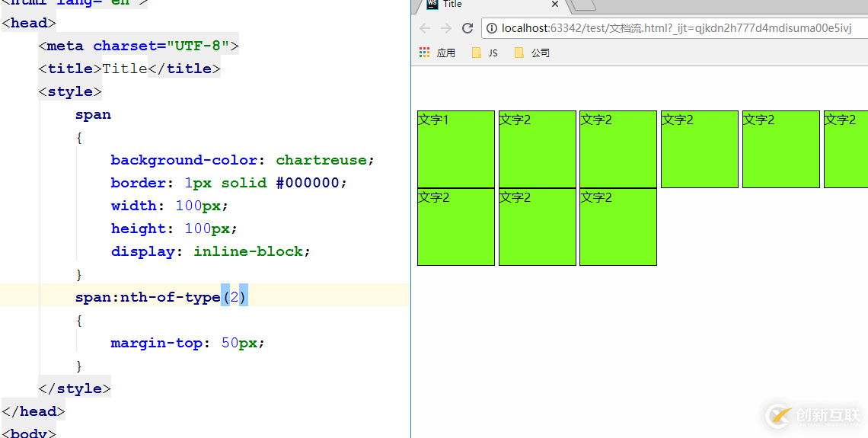
Task: Expand the 公司 bookmark folder
Action: point(532,53)
